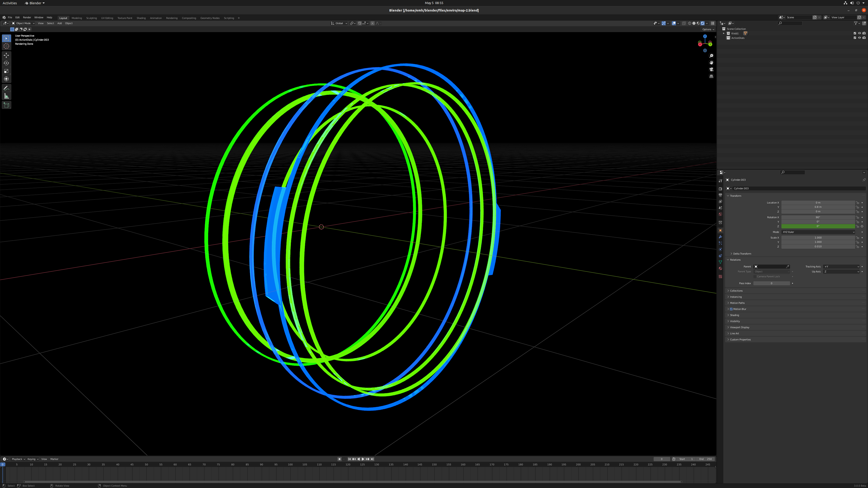The width and height of the screenshot is (868, 488).
Task: Open the Object Mode dropdown
Action: (23, 23)
